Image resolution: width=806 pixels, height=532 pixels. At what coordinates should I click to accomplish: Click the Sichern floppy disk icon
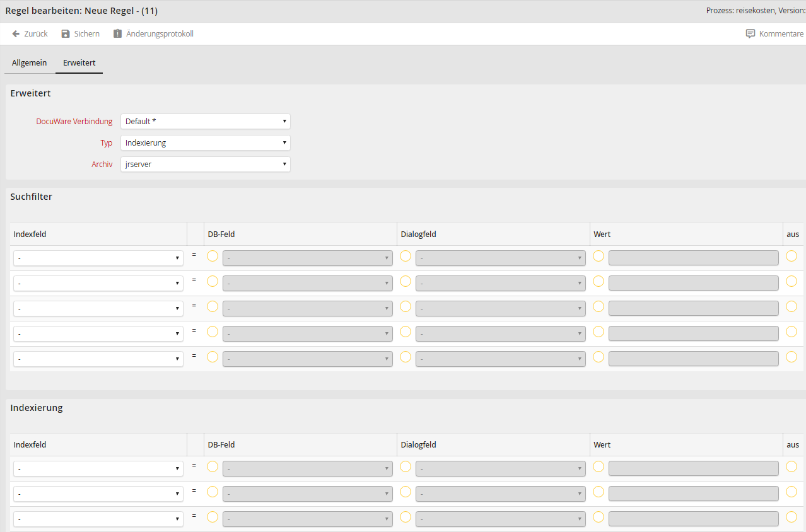[66, 34]
